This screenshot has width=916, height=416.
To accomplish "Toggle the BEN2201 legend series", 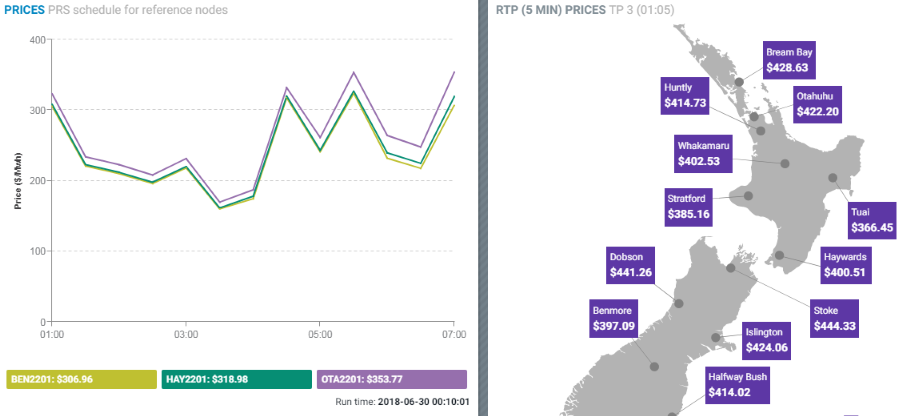I will [82, 380].
